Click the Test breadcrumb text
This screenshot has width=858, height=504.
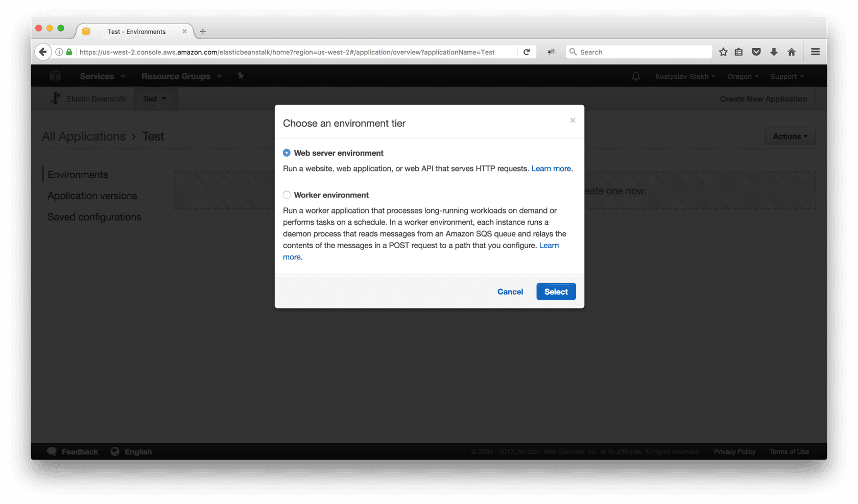[153, 136]
